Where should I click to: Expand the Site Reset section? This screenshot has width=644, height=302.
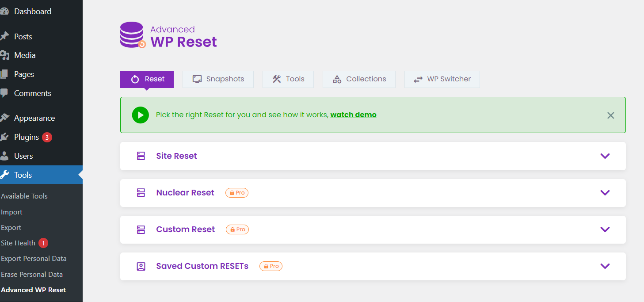605,156
